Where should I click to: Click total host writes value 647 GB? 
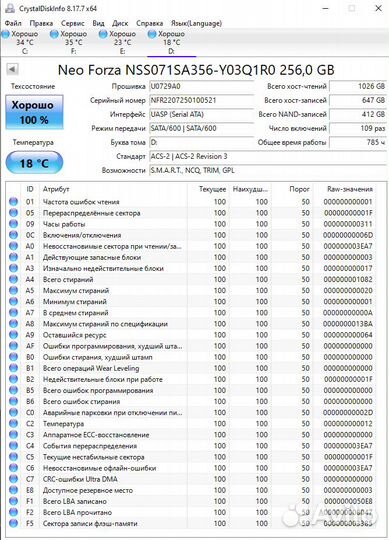[358, 100]
